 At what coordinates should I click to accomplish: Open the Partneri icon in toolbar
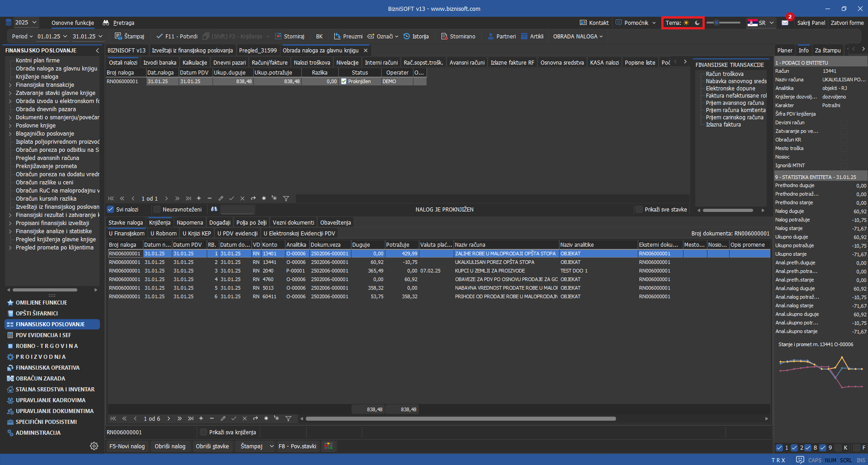coord(491,36)
